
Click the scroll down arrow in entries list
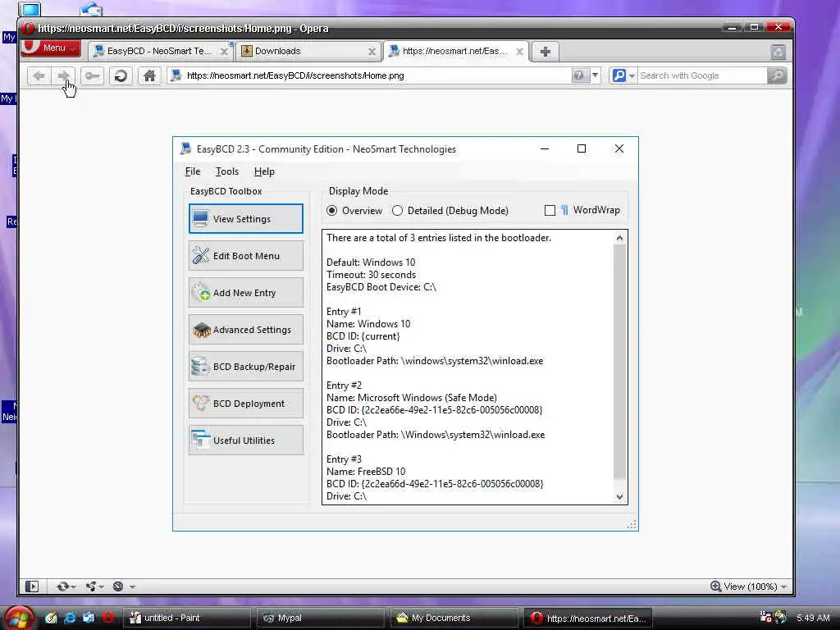(620, 496)
